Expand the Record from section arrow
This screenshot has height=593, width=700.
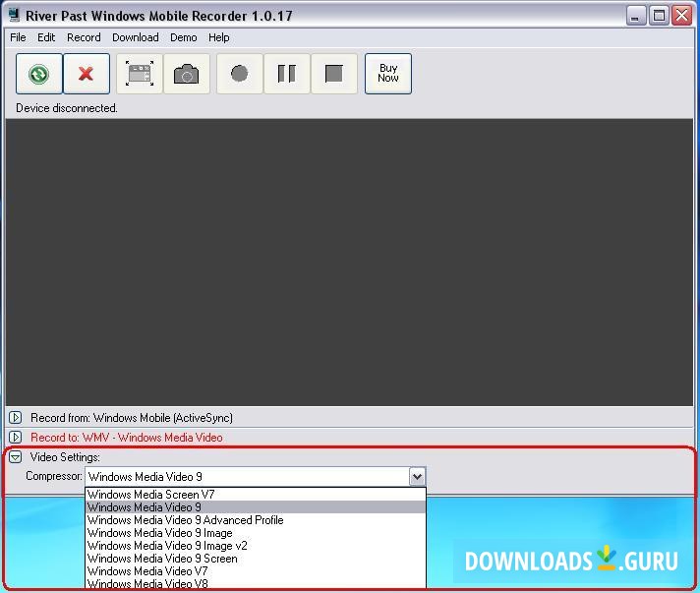pos(15,418)
